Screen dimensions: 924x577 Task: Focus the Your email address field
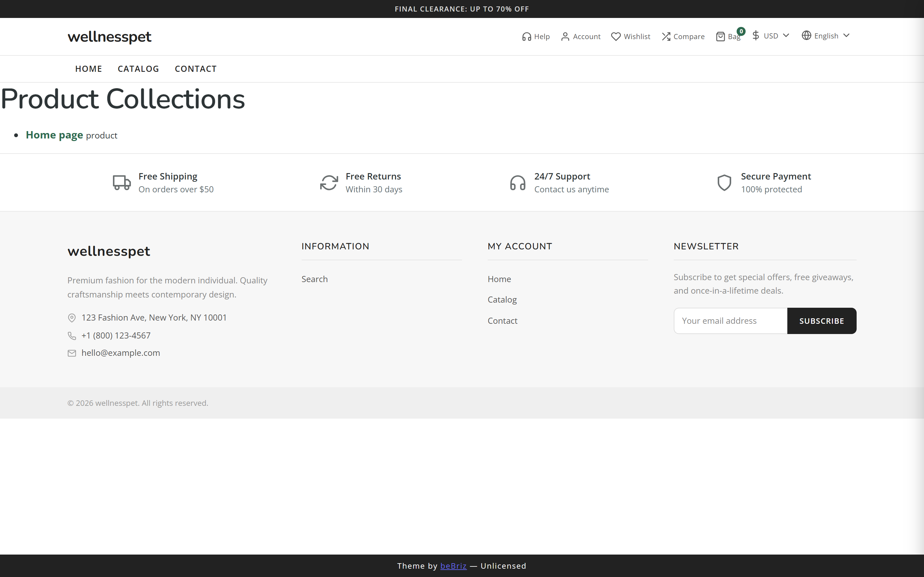click(x=730, y=321)
